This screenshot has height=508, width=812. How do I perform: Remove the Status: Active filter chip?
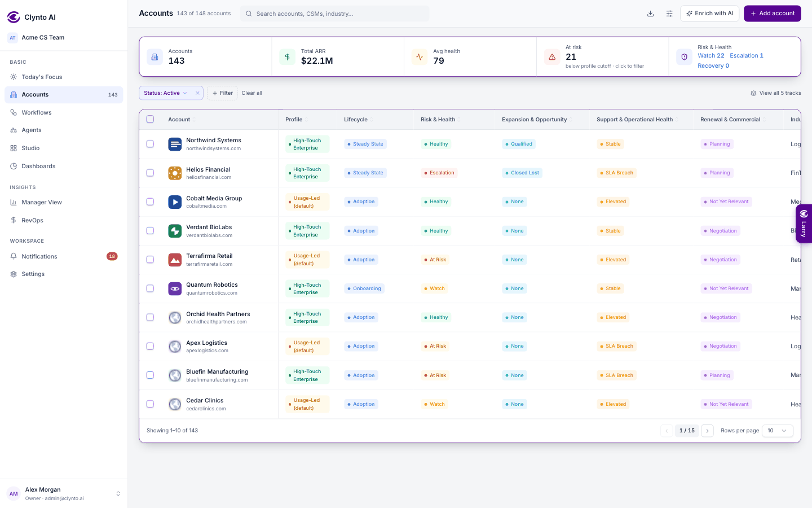point(197,93)
